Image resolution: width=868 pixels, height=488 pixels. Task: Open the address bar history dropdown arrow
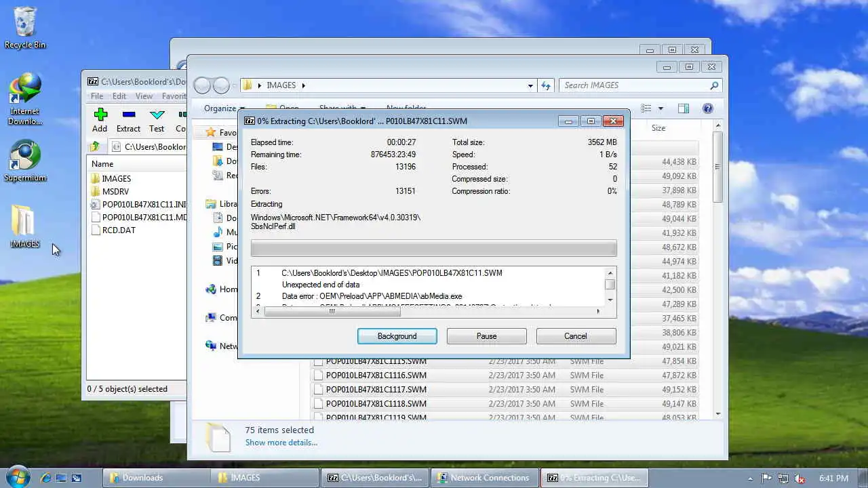point(530,85)
